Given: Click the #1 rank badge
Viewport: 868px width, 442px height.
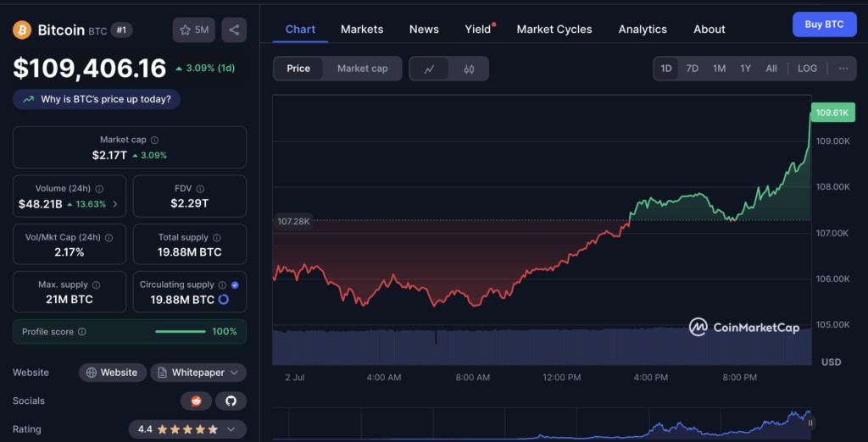Looking at the screenshot, I should [121, 30].
